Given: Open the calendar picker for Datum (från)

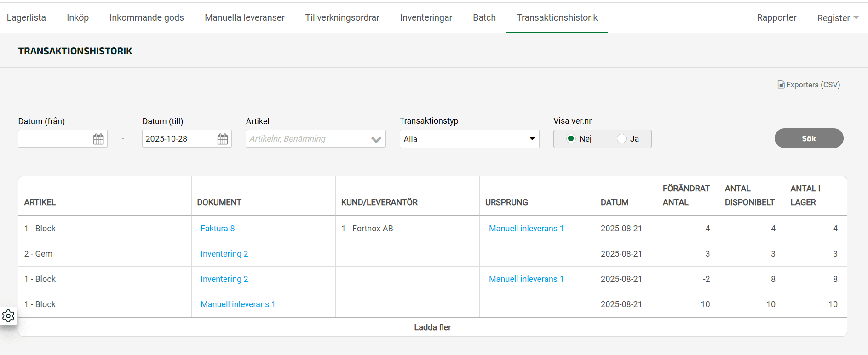Looking at the screenshot, I should pyautogui.click(x=98, y=139).
